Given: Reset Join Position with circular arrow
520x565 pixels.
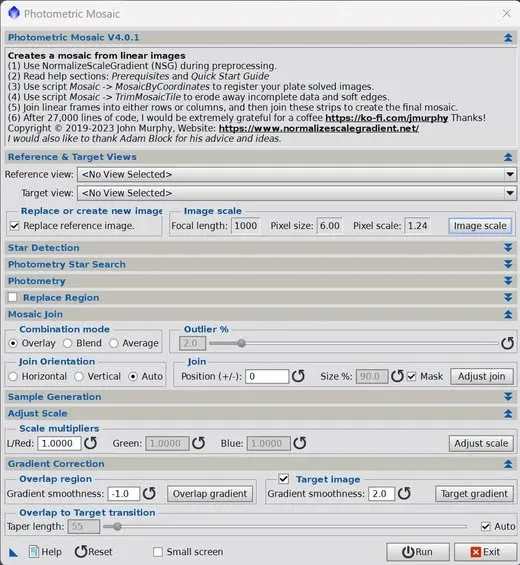Looking at the screenshot, I should pyautogui.click(x=298, y=376).
